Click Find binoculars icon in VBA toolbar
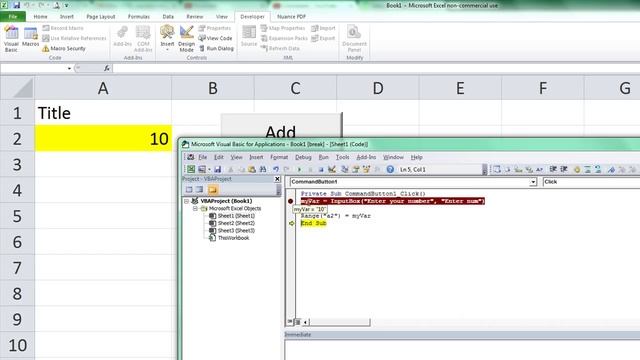 [263, 169]
